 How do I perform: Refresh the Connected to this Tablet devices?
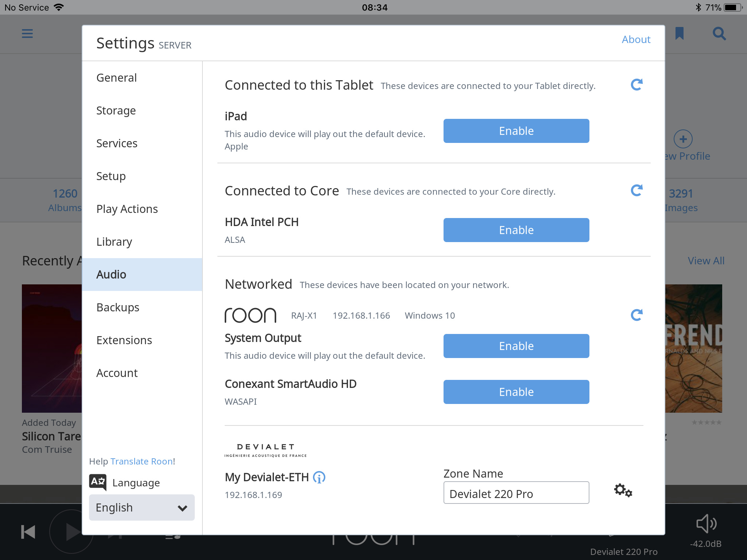tap(636, 85)
